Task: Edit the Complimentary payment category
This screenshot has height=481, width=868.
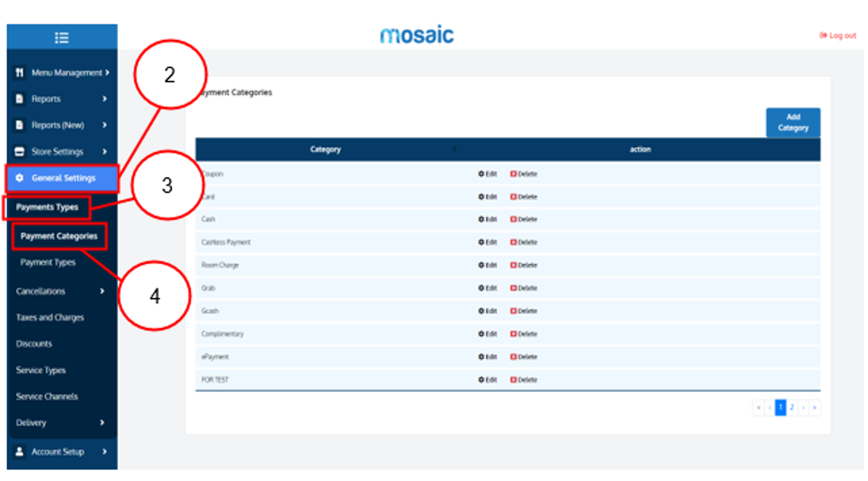Action: (x=487, y=334)
